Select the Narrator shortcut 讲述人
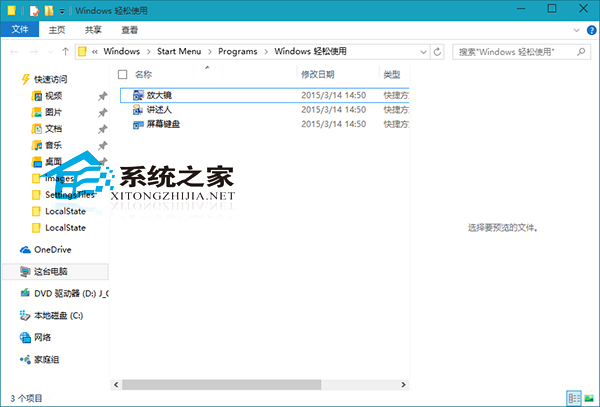Image resolution: width=600 pixels, height=407 pixels. (160, 108)
